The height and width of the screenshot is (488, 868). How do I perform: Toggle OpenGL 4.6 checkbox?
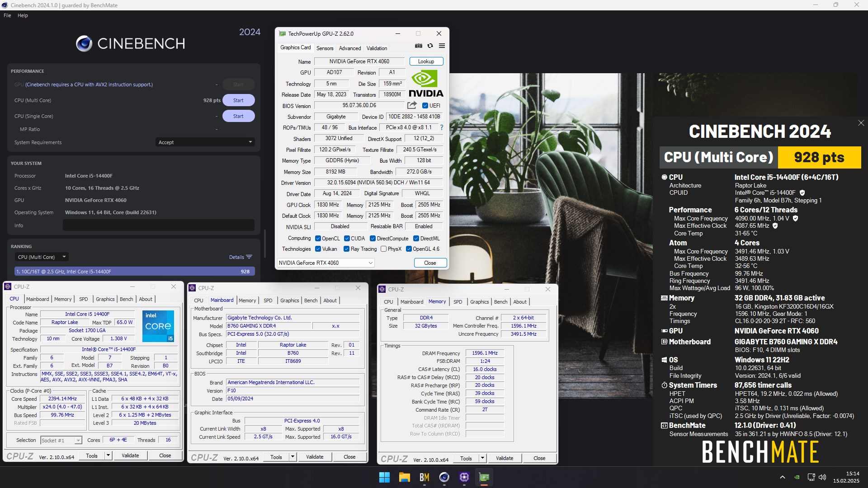pos(409,249)
